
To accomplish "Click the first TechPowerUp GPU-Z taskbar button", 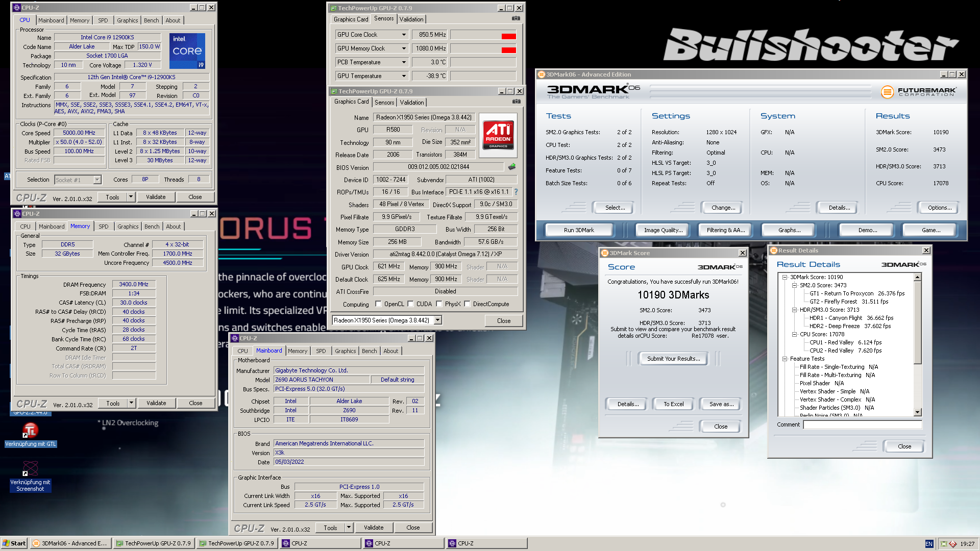I will pyautogui.click(x=153, y=543).
